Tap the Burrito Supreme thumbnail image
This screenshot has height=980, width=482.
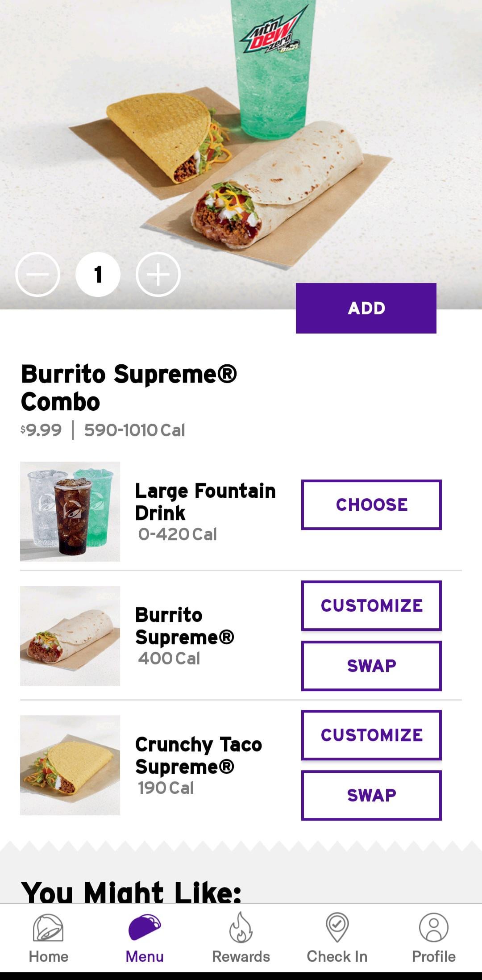click(70, 635)
